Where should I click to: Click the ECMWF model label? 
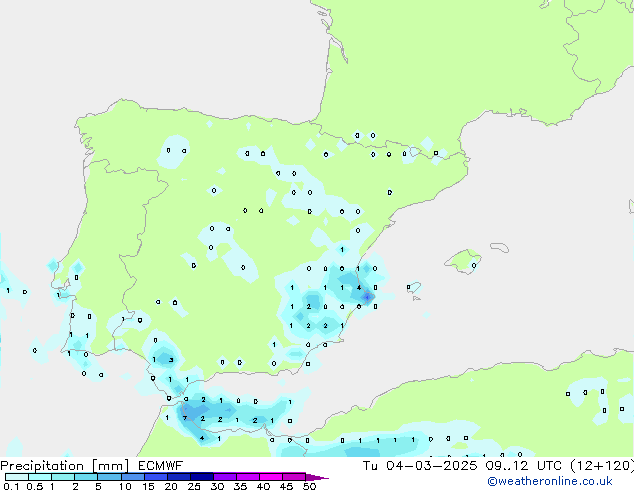tap(160, 466)
